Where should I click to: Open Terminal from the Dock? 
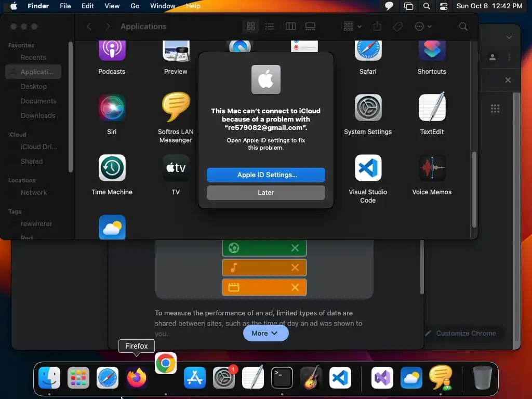point(282,378)
